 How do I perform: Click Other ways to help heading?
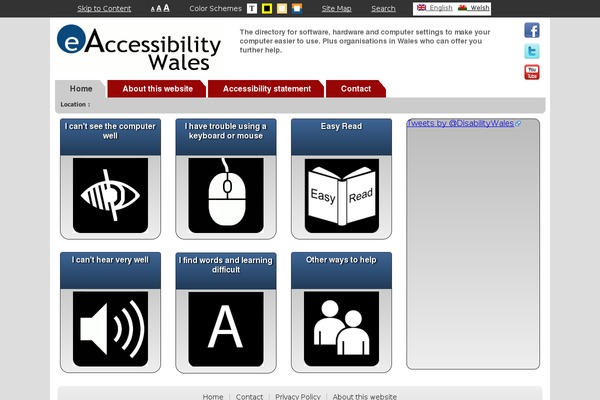click(x=341, y=260)
